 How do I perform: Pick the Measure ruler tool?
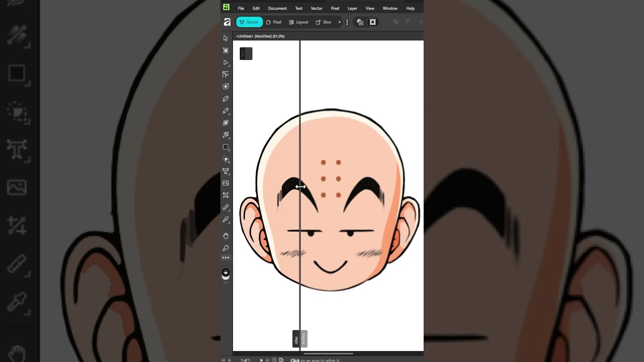pyautogui.click(x=225, y=207)
